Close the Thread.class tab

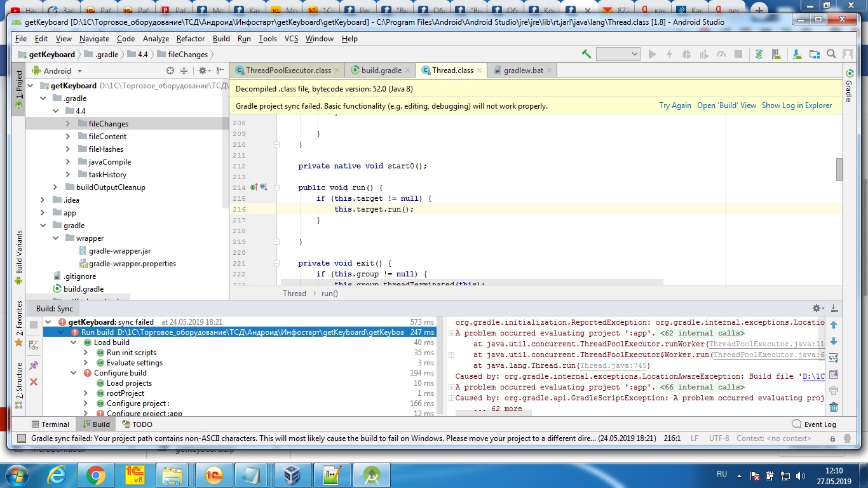tap(479, 71)
